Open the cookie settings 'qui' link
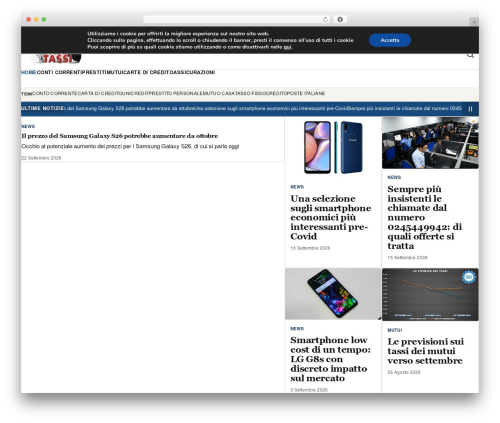This screenshot has height=423, width=500. (x=287, y=47)
